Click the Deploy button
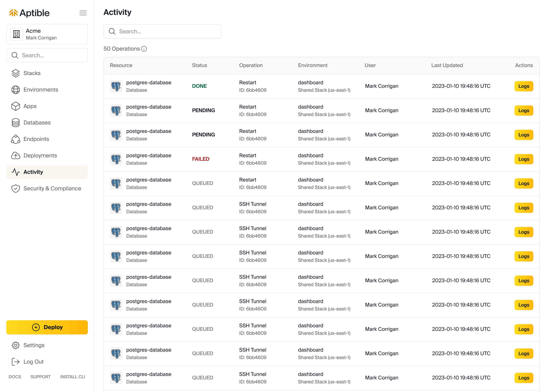Image resolution: width=549 pixels, height=392 pixels. point(47,327)
